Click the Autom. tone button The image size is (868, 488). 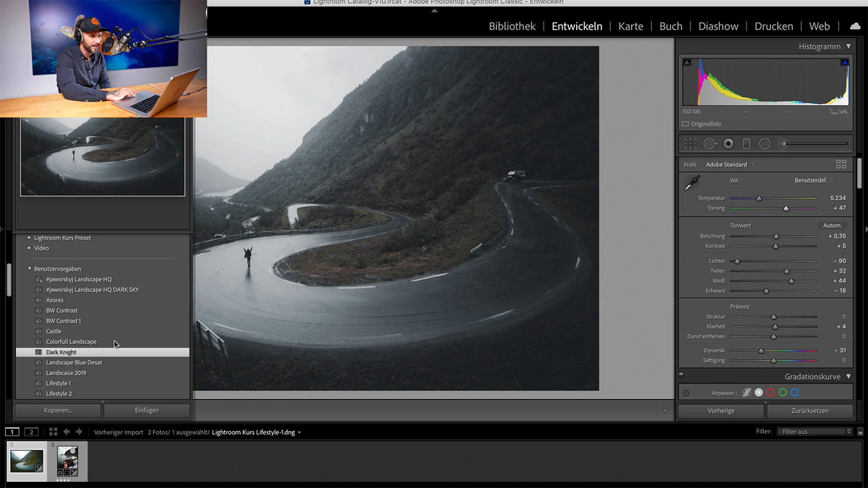pyautogui.click(x=832, y=226)
